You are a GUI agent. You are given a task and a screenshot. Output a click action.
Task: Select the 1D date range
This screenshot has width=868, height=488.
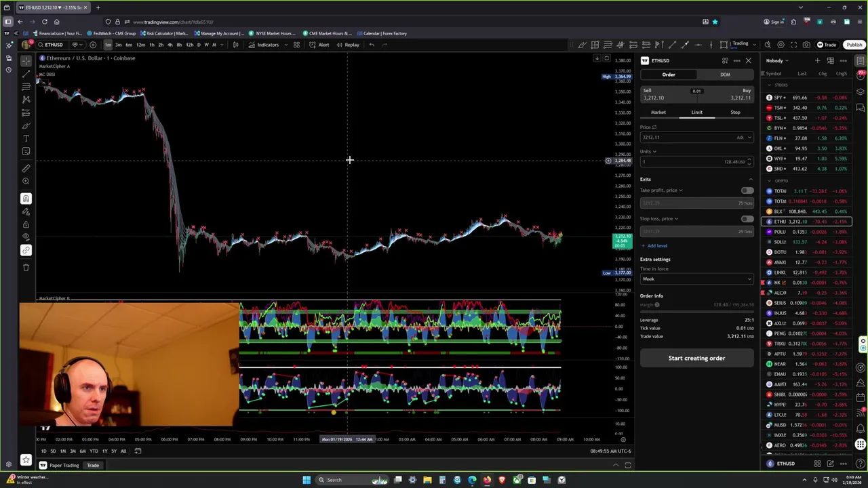point(43,451)
